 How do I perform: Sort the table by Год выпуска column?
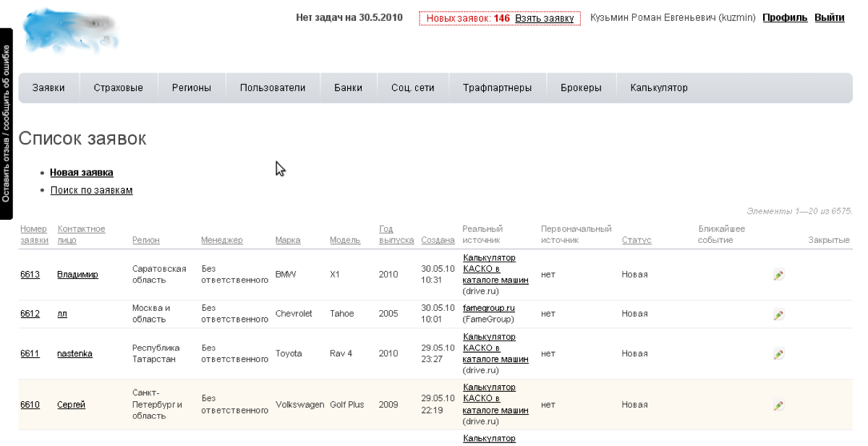coord(396,234)
